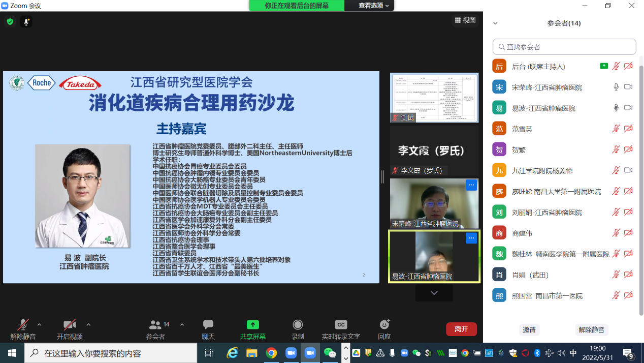Viewport: 644px width, 363px height.
Task: Select participant 熊国营 南昌市第一医院
Action: 563,295
